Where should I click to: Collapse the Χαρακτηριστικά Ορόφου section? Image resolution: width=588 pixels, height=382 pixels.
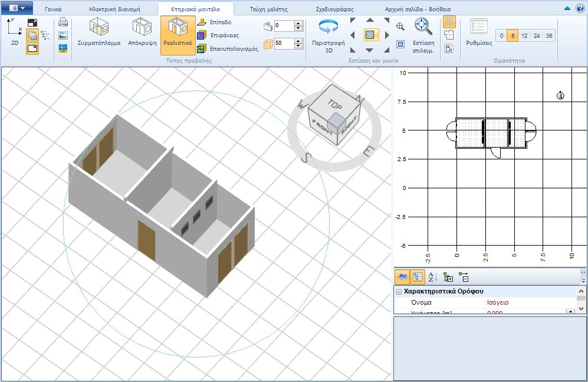click(x=399, y=290)
